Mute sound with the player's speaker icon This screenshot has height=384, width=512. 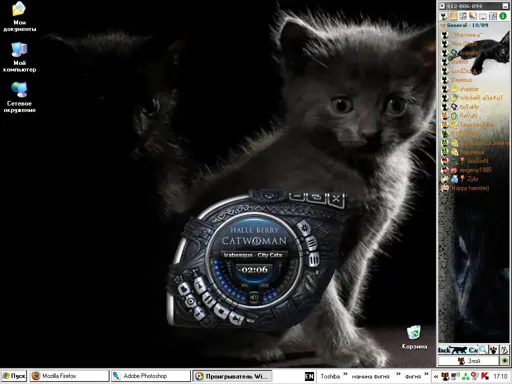tap(254, 296)
